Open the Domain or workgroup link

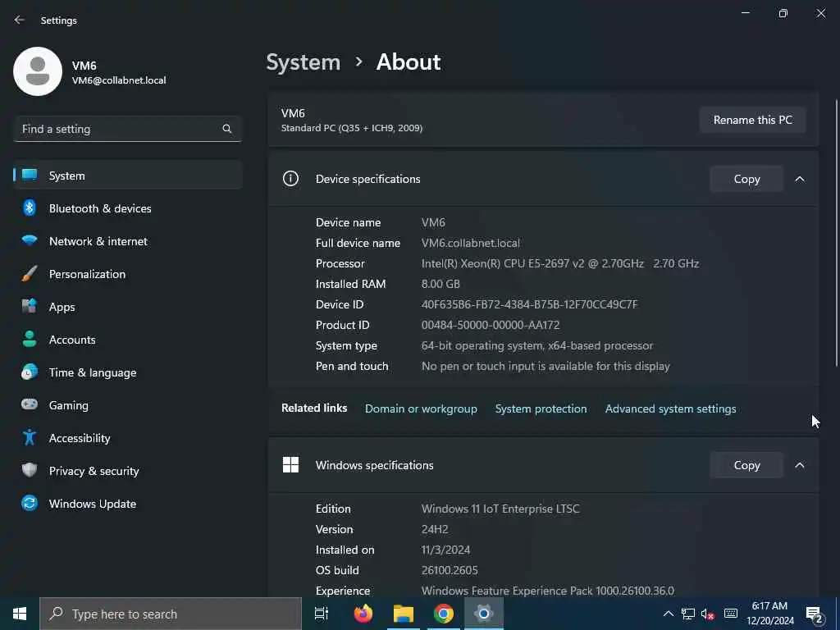[x=421, y=409]
